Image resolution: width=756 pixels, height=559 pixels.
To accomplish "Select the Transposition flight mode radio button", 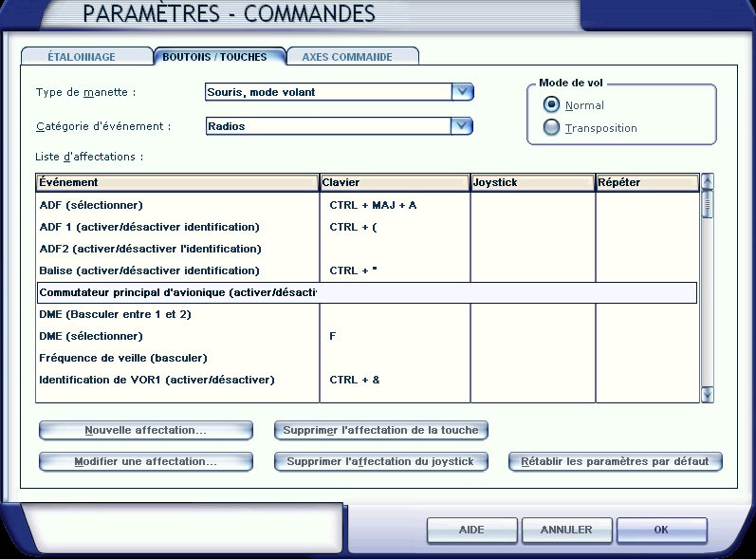I will click(x=551, y=127).
